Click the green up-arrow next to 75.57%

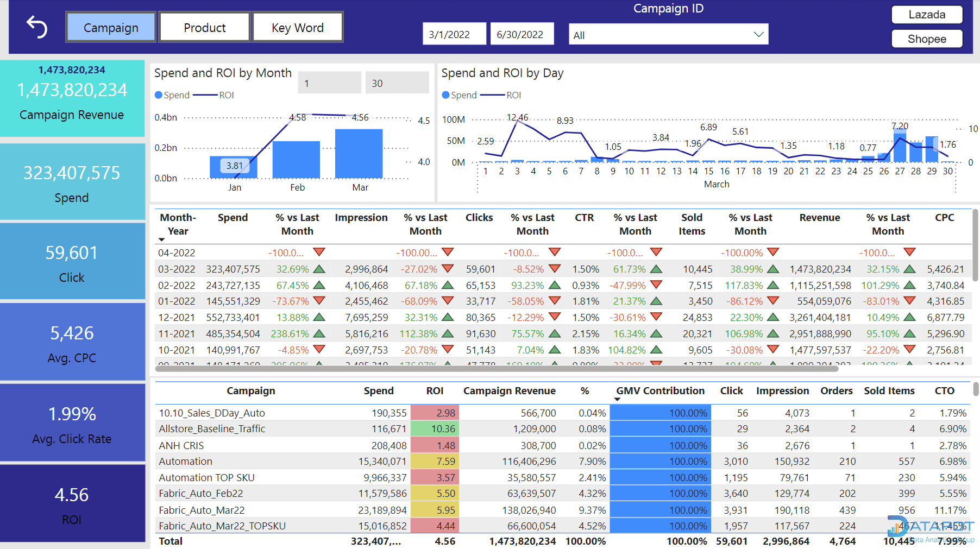[x=555, y=333]
